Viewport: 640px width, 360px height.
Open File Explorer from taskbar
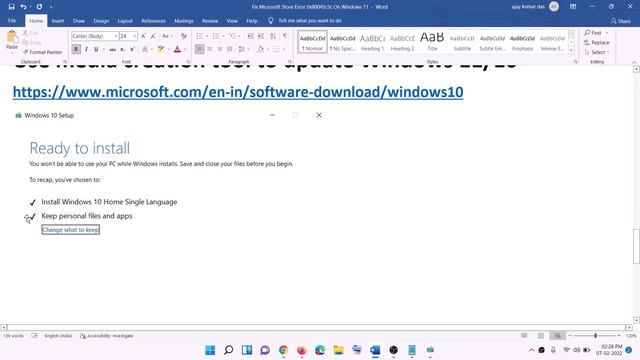[x=338, y=350]
